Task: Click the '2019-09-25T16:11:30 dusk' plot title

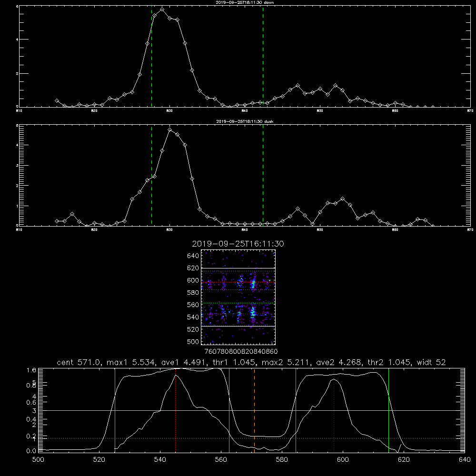Action: (x=245, y=121)
